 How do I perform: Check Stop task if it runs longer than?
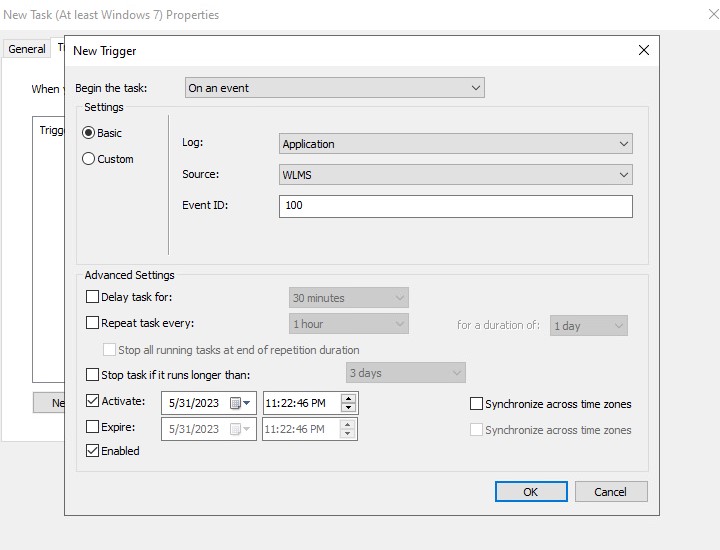click(x=92, y=375)
